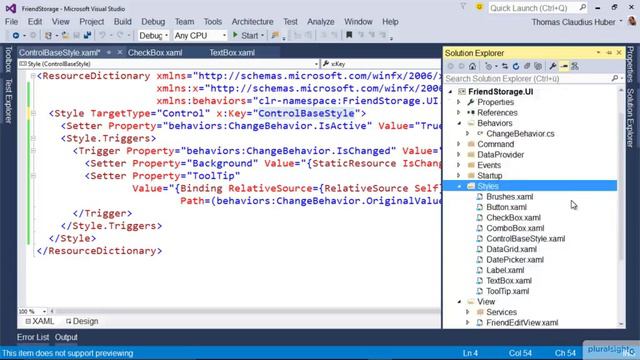The image size is (640, 360).
Task: Open the Debug configuration dropdown
Action: [153, 36]
